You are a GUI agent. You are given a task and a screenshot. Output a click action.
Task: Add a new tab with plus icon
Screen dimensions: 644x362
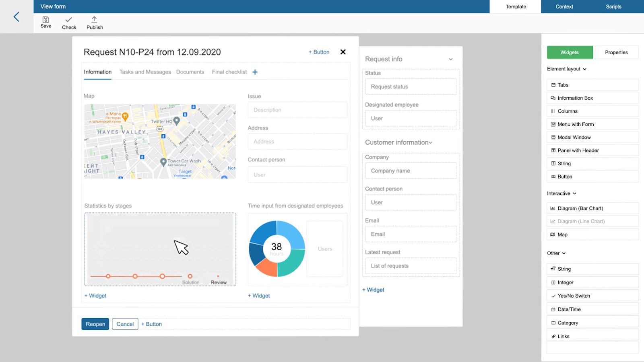(255, 72)
